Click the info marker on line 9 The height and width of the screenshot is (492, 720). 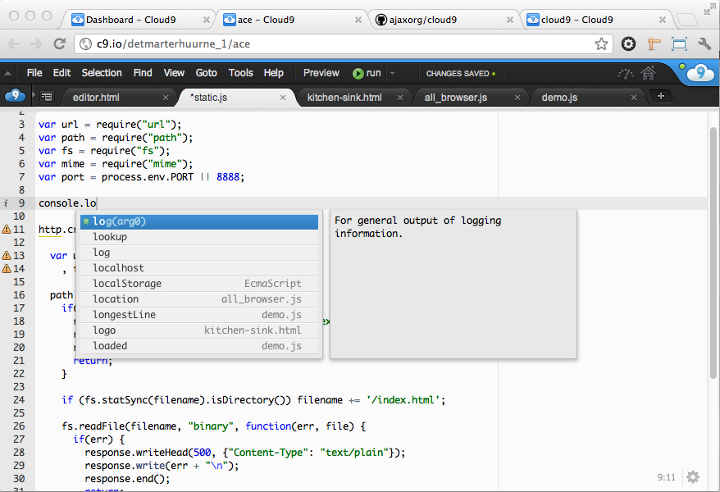(x=6, y=203)
